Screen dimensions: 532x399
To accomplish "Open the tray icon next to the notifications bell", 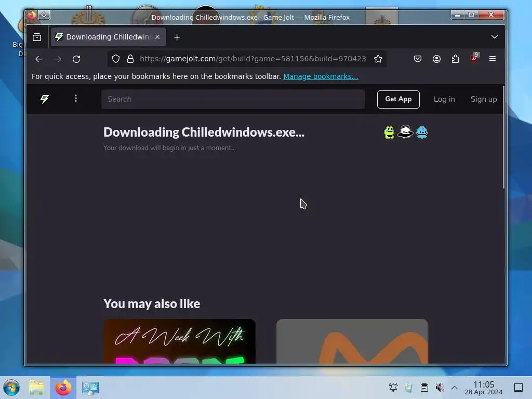I will pos(409,388).
